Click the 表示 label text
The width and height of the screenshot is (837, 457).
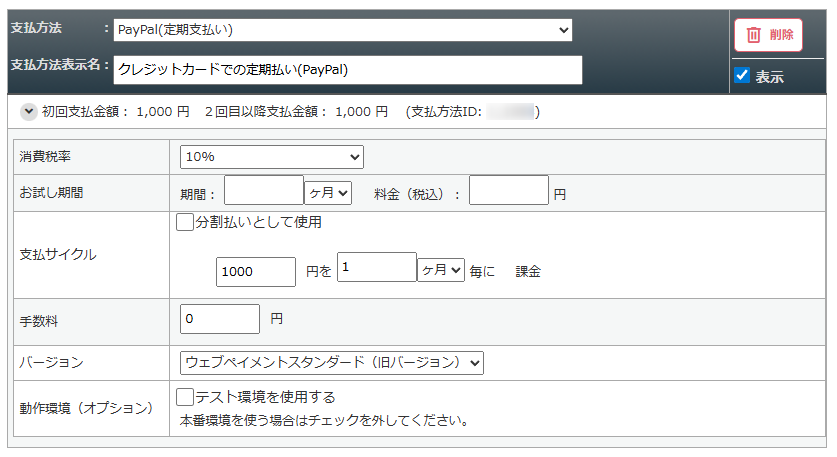point(769,77)
